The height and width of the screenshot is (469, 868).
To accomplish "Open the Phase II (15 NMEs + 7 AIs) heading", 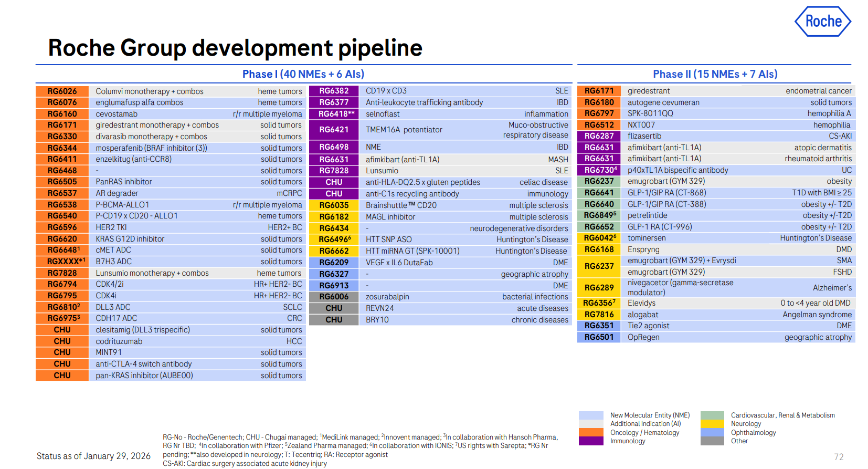I will (x=715, y=74).
